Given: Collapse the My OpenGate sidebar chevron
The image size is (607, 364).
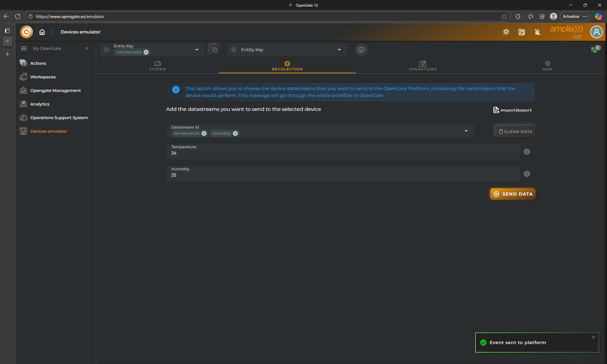Looking at the screenshot, I should [87, 48].
